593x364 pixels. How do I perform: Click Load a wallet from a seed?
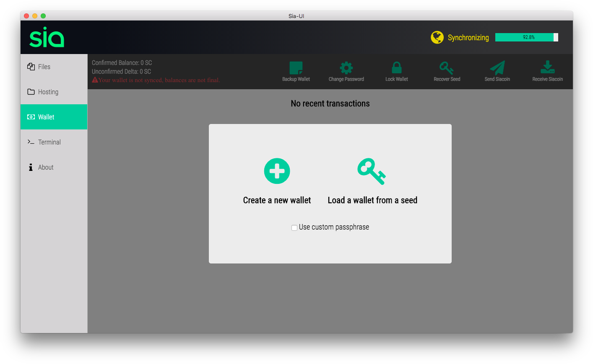click(x=372, y=200)
